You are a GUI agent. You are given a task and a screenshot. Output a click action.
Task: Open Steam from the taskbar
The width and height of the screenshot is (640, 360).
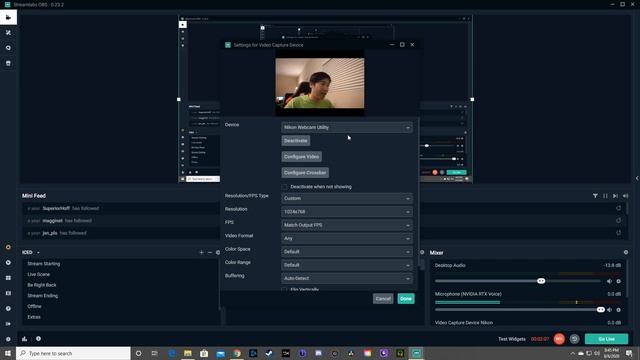(269, 353)
